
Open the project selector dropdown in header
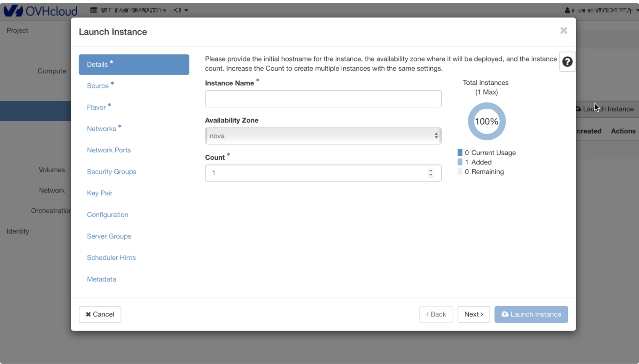coord(139,10)
